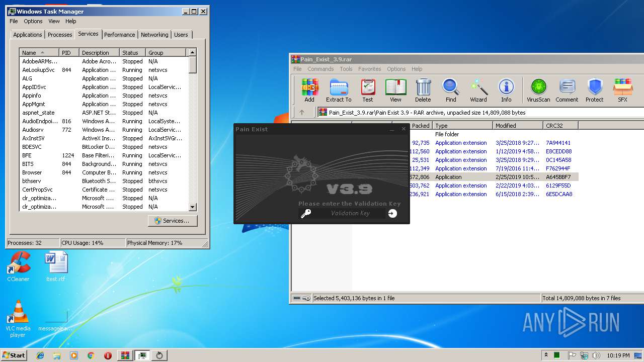
Task: Click the Comment toolbar icon
Action: coord(567,90)
